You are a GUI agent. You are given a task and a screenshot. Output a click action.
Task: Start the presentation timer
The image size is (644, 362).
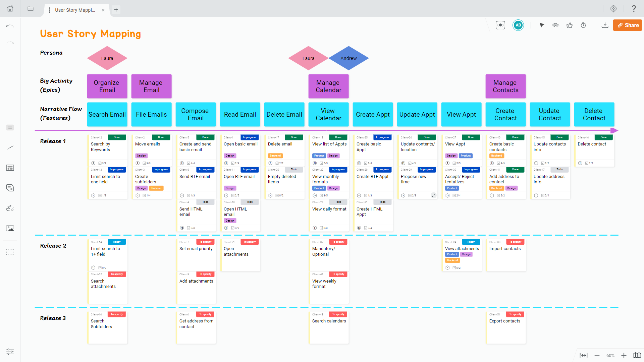click(583, 25)
